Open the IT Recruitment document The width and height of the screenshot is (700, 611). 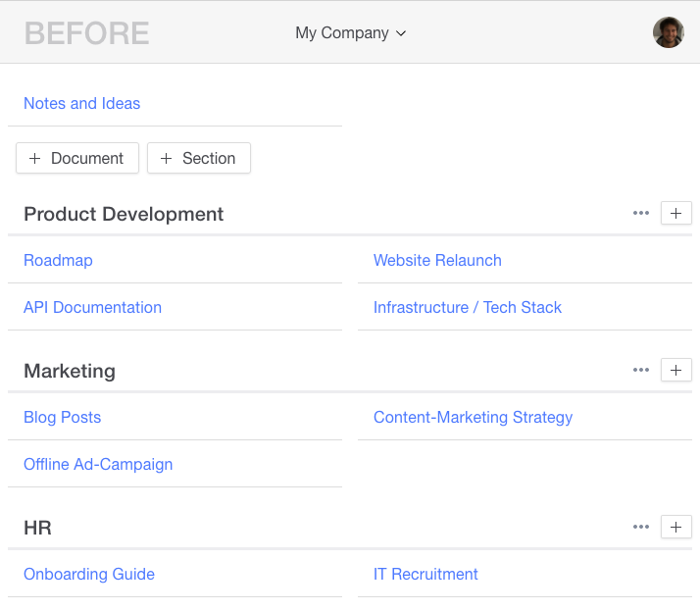click(x=425, y=574)
